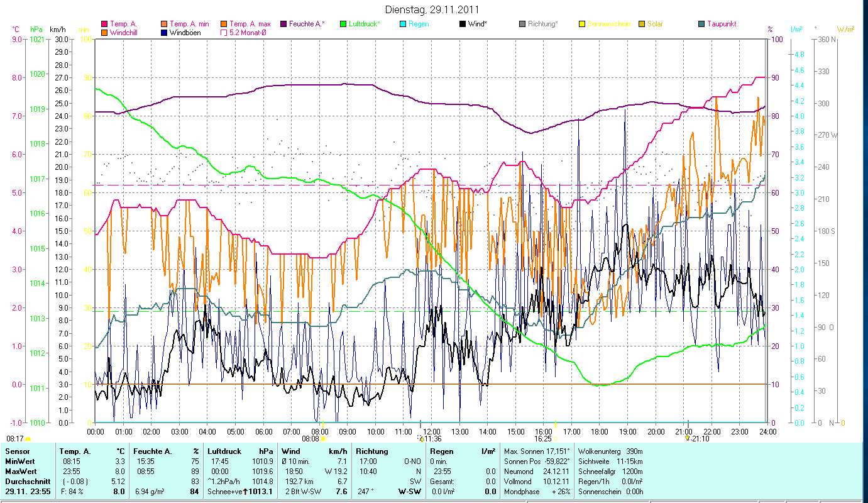Viewport: 868px width, 503px height.
Task: Click the purple Feuchte A. legend square
Action: click(283, 24)
